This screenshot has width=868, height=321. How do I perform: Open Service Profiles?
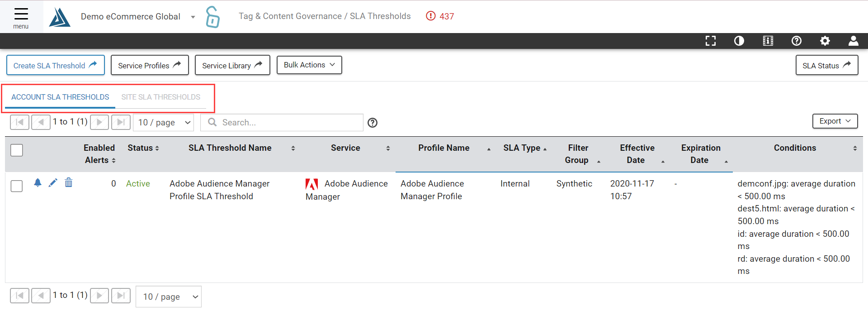pyautogui.click(x=150, y=65)
